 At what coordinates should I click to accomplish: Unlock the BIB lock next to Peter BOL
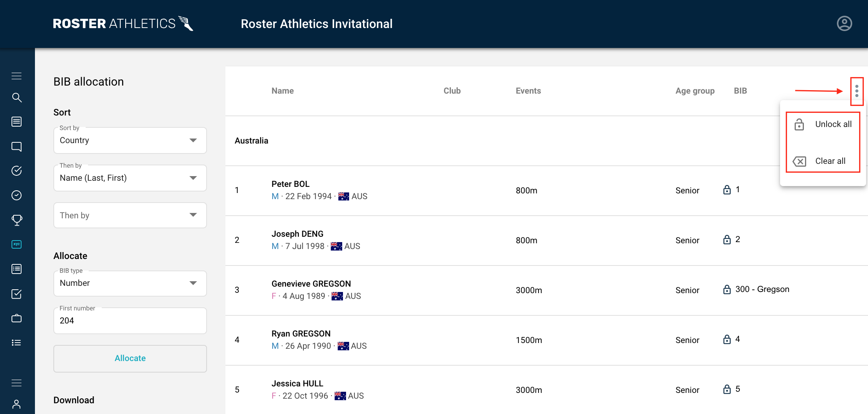click(727, 190)
